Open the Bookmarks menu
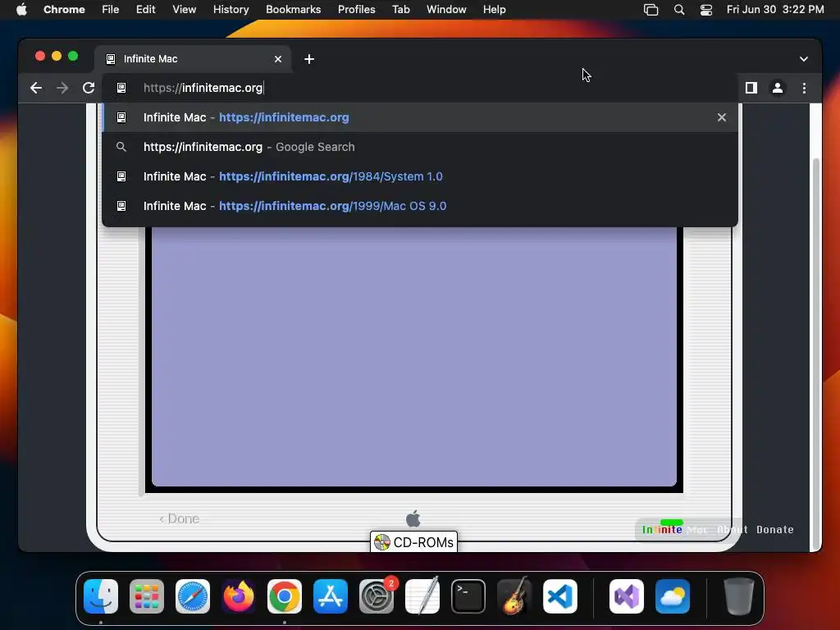The width and height of the screenshot is (840, 630). [x=293, y=10]
